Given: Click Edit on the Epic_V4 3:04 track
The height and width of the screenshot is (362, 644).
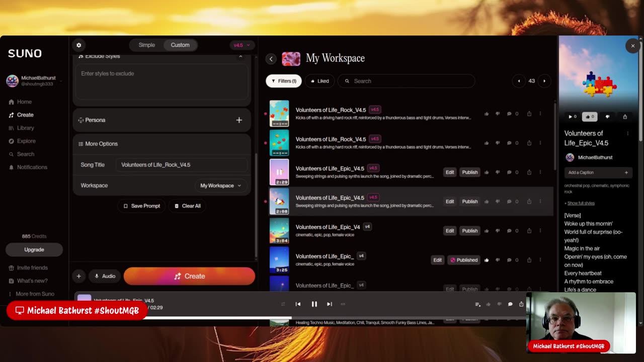Looking at the screenshot, I should point(450,231).
